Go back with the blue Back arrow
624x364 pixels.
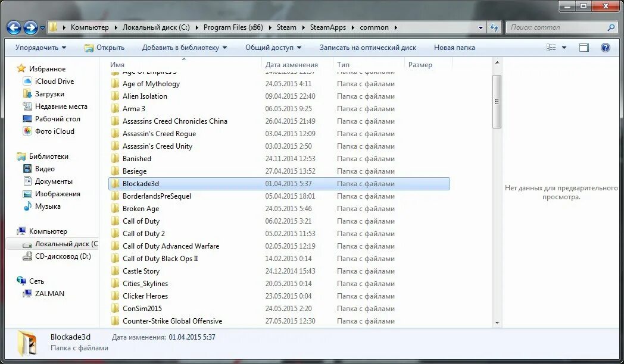[x=14, y=27]
